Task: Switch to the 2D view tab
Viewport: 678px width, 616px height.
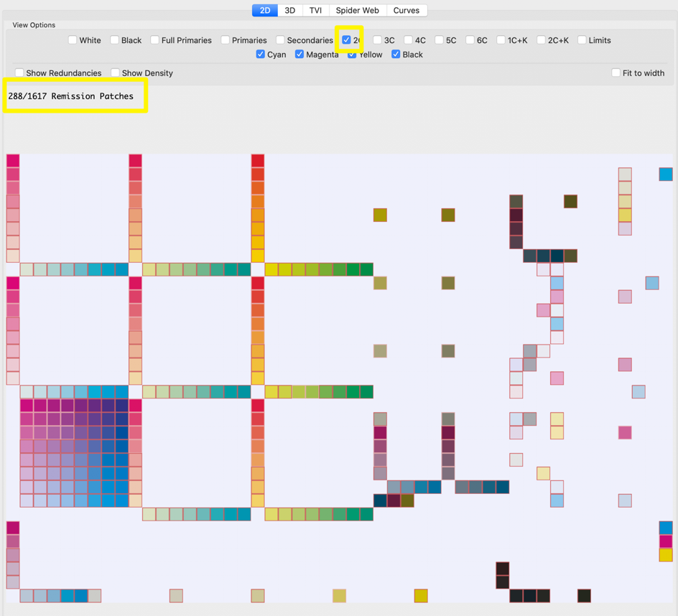Action: pos(265,10)
